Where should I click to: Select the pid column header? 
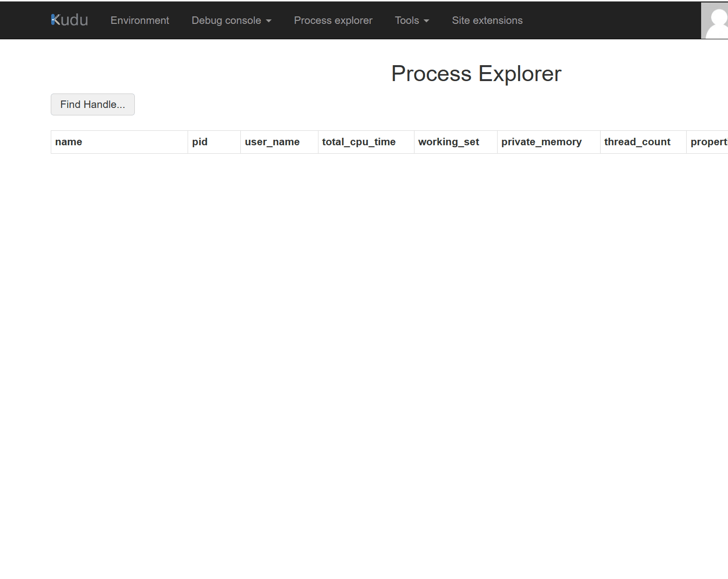[200, 142]
